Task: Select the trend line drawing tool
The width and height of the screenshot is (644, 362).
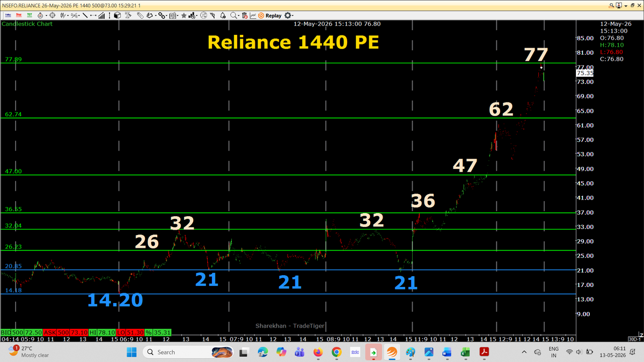Action: point(85,16)
